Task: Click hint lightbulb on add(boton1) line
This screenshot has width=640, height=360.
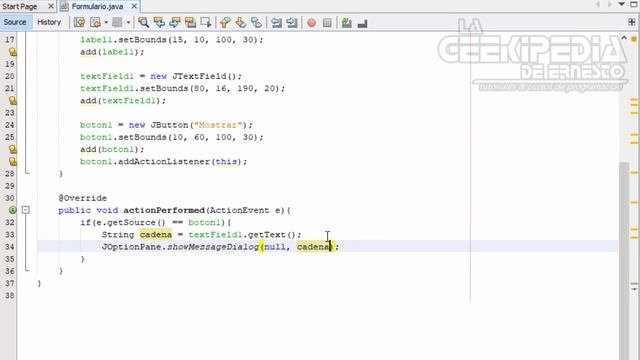Action: click(x=13, y=149)
